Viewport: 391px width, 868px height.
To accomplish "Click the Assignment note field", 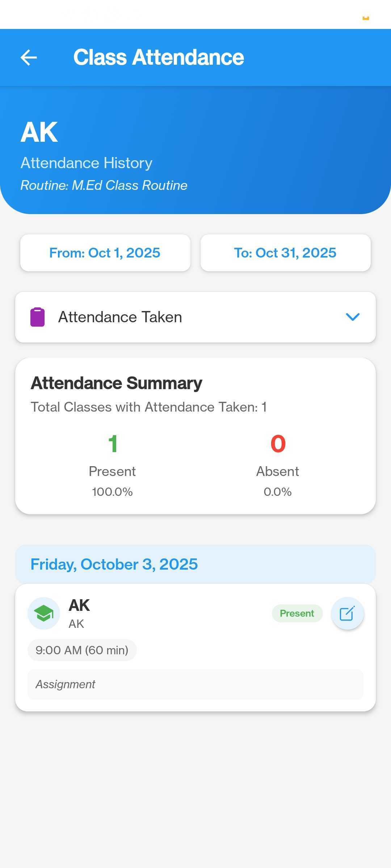I will click(x=195, y=684).
